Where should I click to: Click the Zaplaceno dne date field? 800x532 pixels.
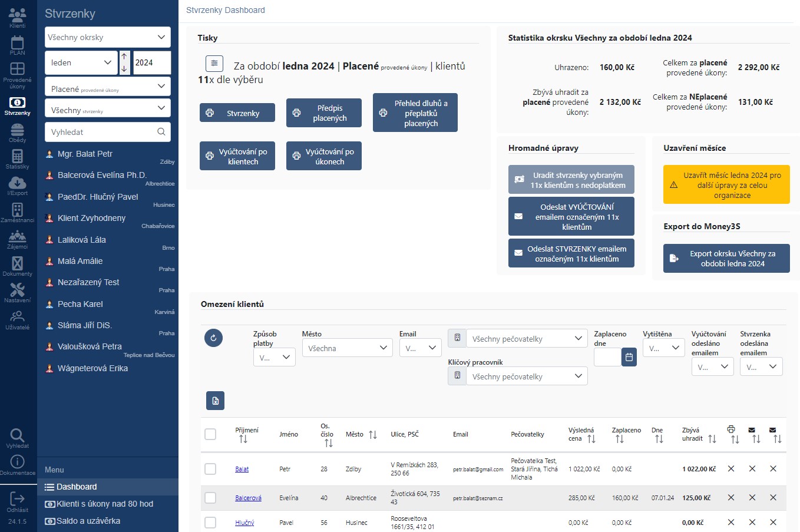point(607,357)
